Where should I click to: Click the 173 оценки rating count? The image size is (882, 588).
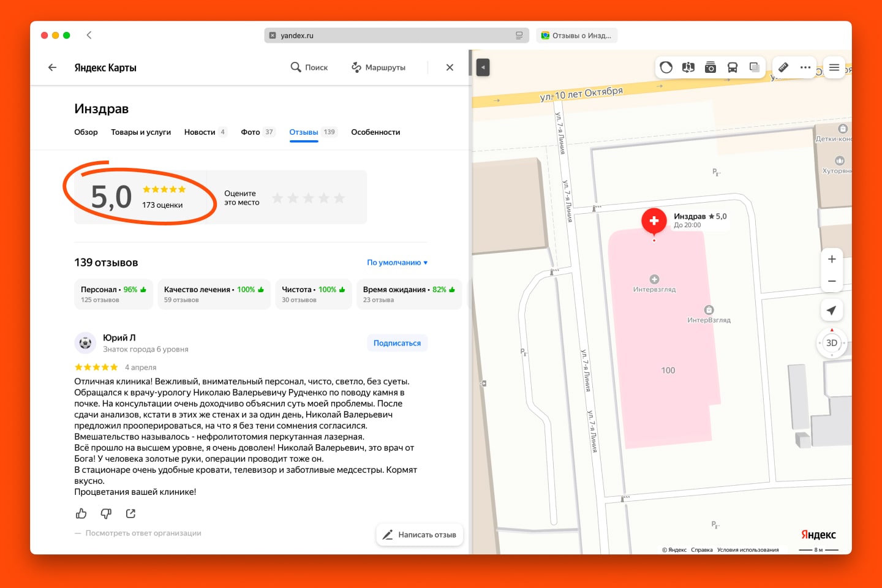click(162, 205)
